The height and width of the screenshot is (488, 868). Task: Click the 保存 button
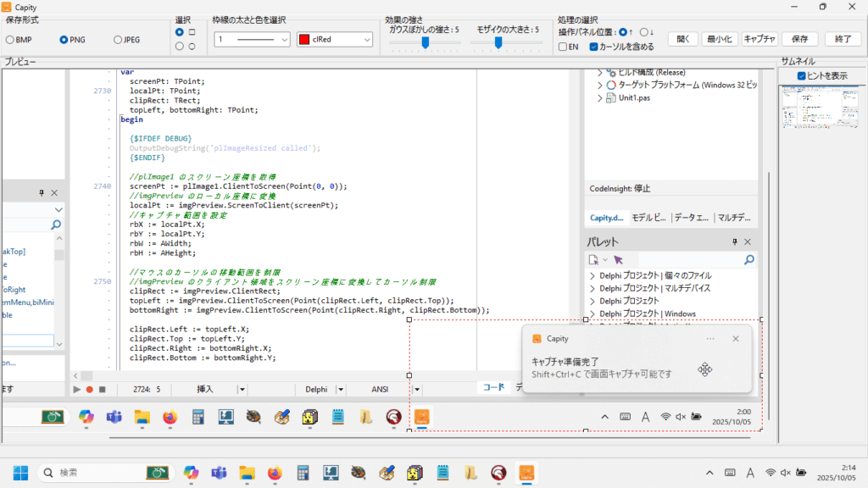point(798,39)
